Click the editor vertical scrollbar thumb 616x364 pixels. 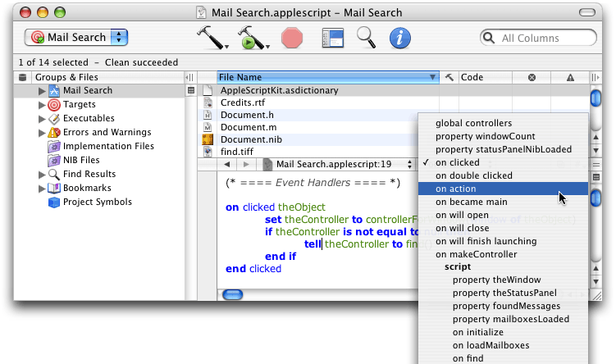(596, 198)
